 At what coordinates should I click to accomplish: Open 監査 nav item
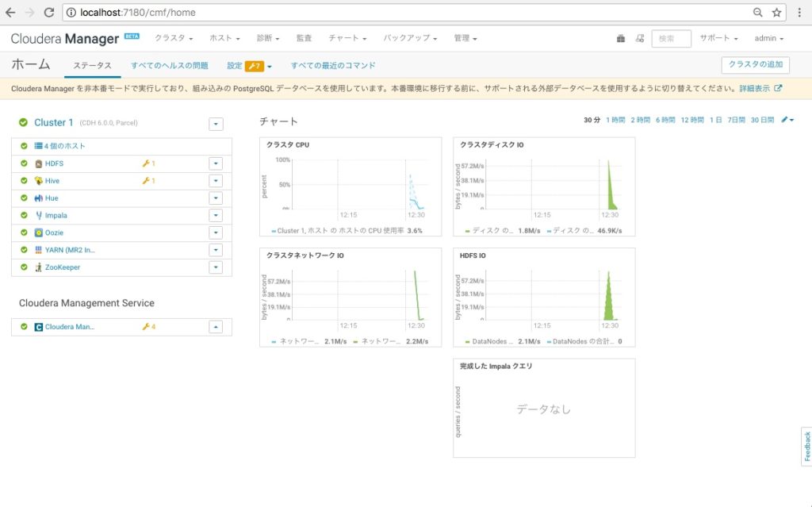click(304, 38)
